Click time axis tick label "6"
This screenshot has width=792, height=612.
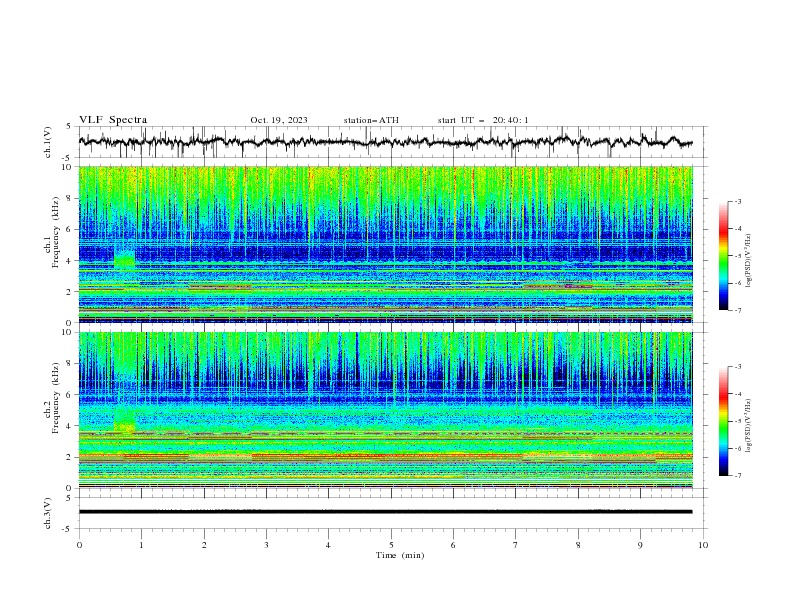453,545
